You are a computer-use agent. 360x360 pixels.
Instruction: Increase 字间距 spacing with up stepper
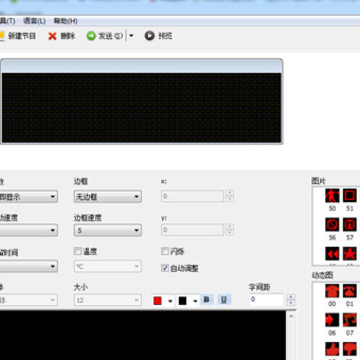pos(291,297)
